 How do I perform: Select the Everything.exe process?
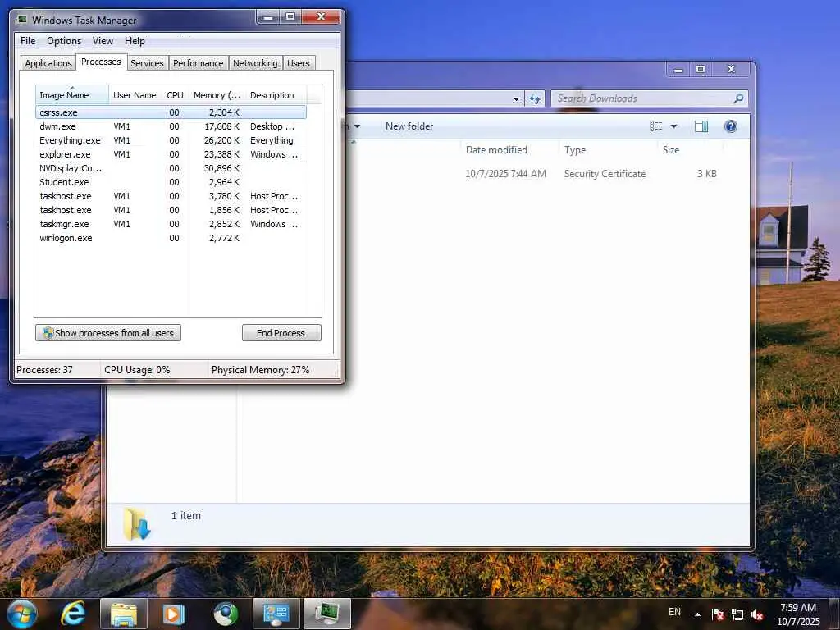(171, 140)
